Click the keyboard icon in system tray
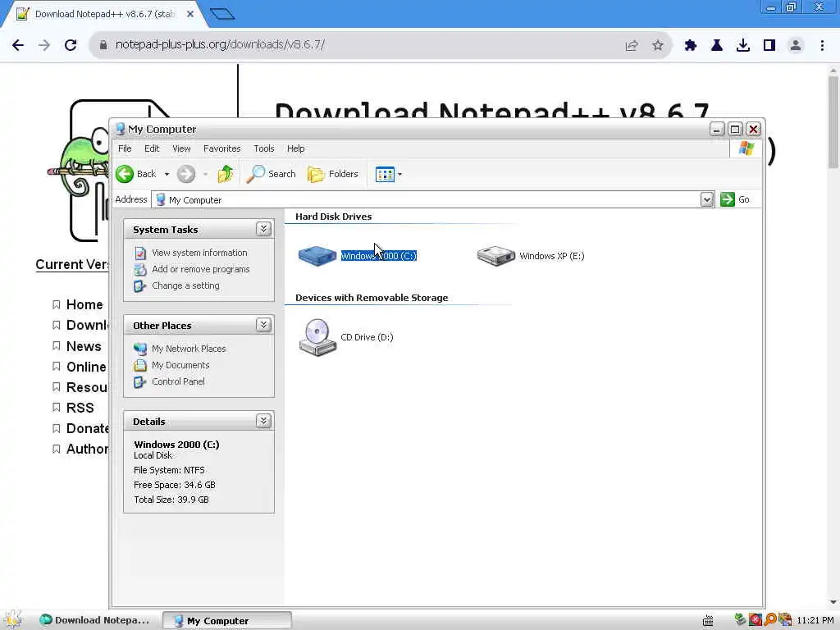 (x=708, y=620)
